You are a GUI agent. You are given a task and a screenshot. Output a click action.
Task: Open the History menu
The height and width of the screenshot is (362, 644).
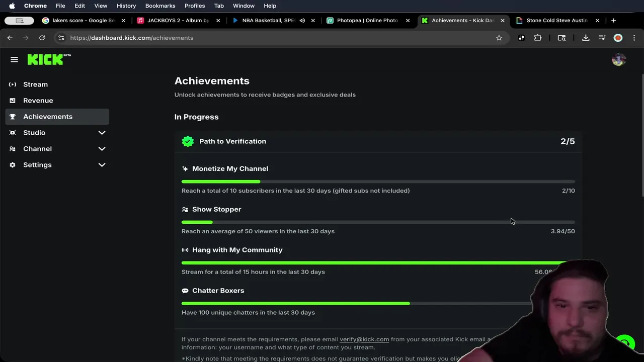(x=126, y=6)
